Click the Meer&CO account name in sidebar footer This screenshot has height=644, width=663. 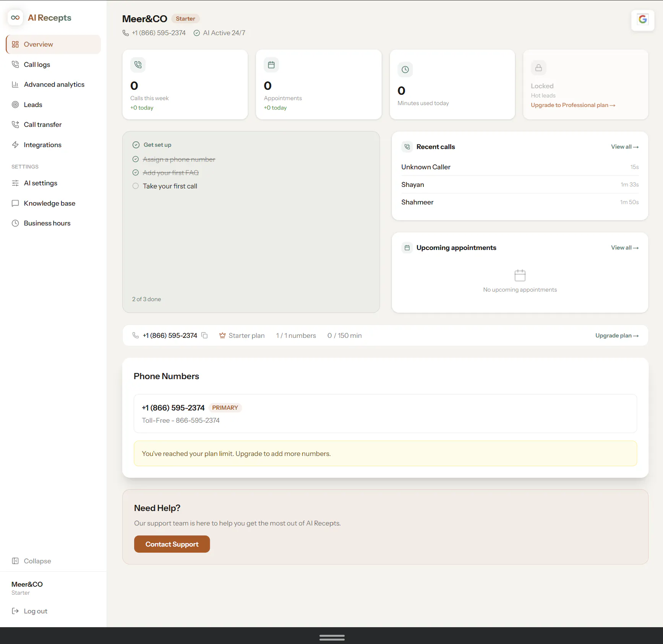click(27, 584)
